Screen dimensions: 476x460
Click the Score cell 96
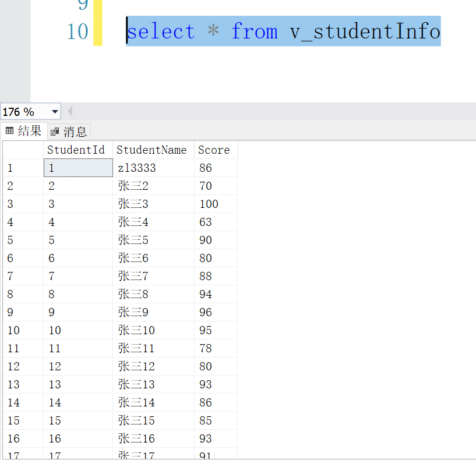[216, 312]
